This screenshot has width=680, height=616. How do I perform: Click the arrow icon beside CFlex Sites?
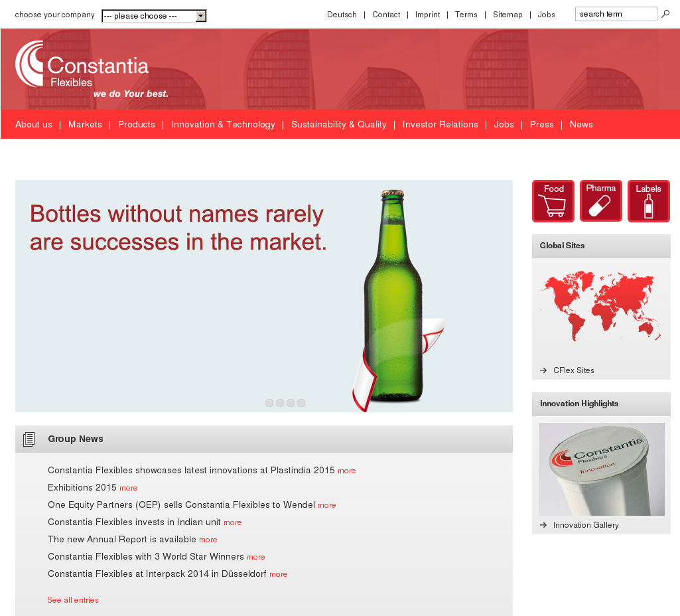(x=543, y=370)
